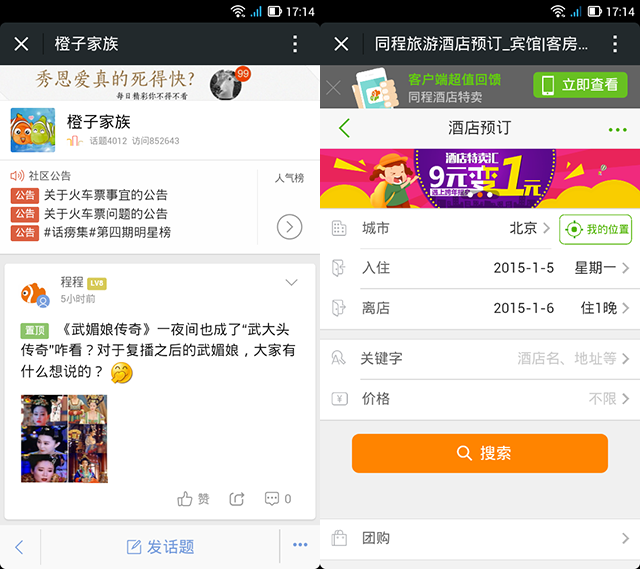The image size is (640, 569).
Task: Click the 团购 shopping bag icon
Action: [339, 538]
